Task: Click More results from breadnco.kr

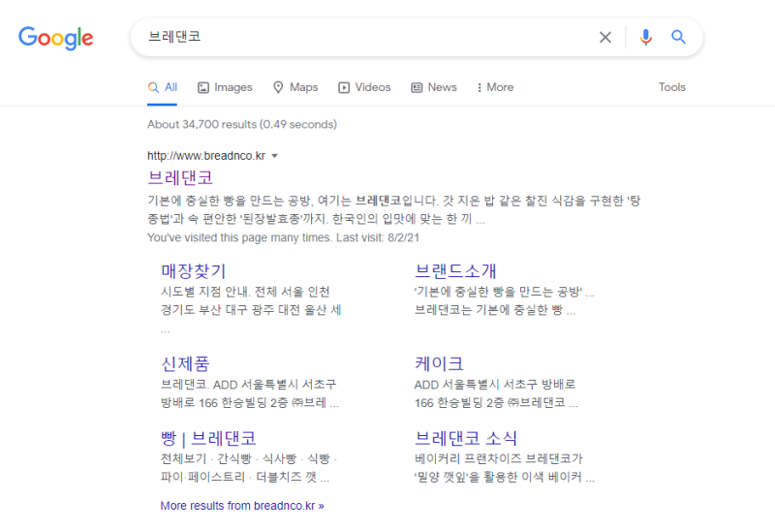Action: (x=242, y=506)
